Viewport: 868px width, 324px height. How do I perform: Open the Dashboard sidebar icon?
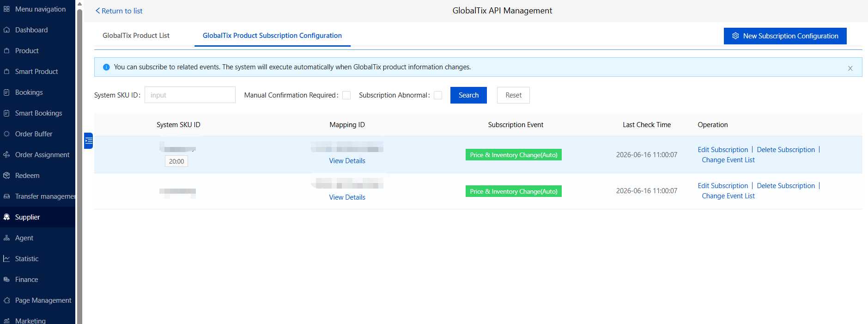pyautogui.click(x=6, y=30)
